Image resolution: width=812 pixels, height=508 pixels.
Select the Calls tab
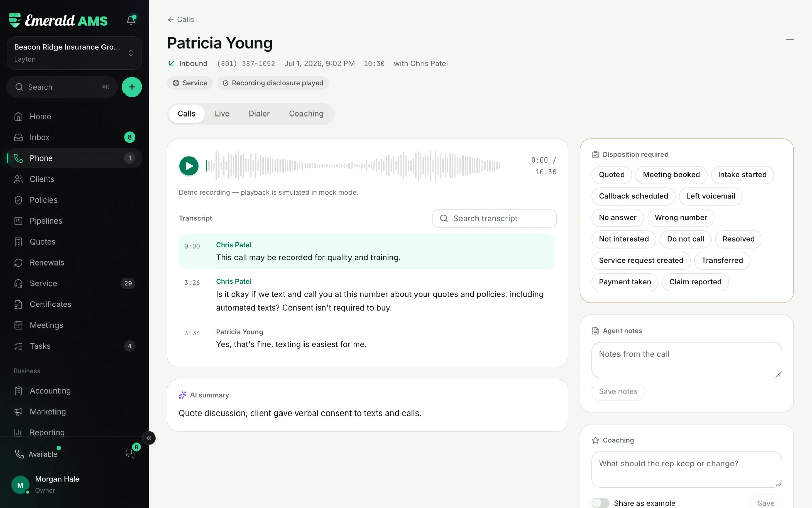(186, 114)
